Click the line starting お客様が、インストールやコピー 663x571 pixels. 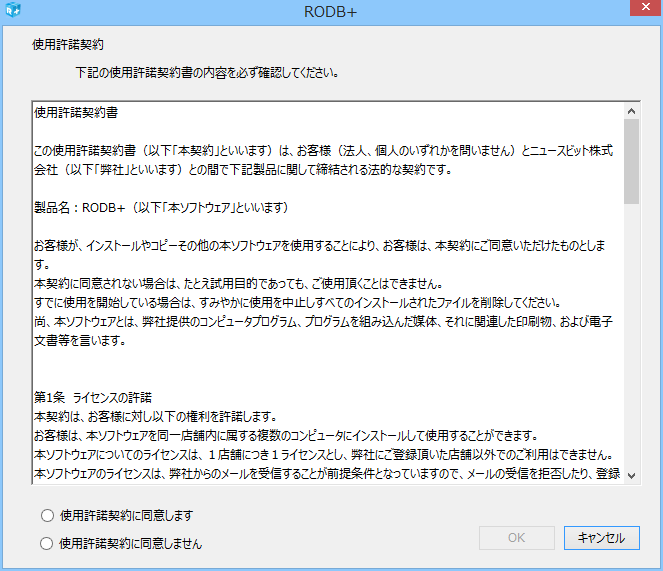tap(320, 245)
